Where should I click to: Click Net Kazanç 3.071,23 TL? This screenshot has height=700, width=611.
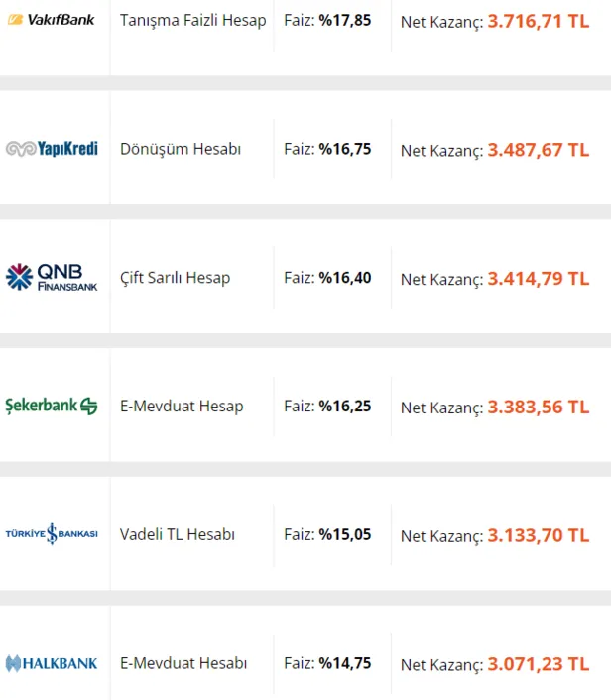[495, 664]
